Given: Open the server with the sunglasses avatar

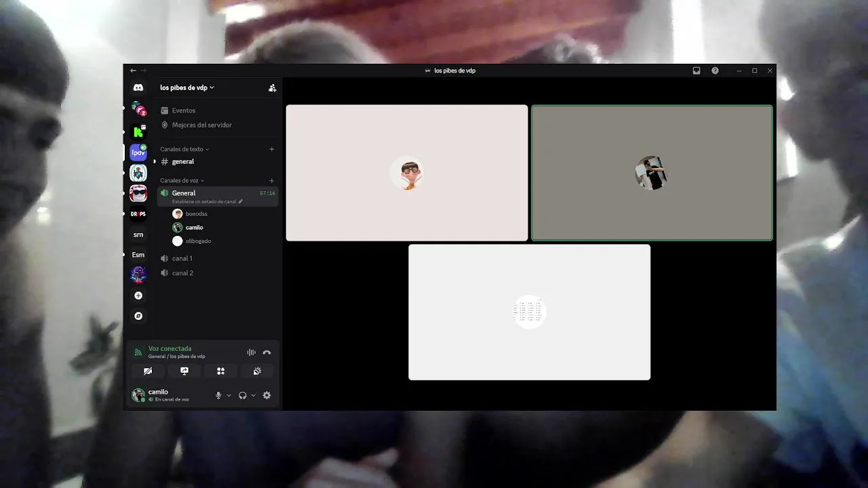Looking at the screenshot, I should [138, 193].
